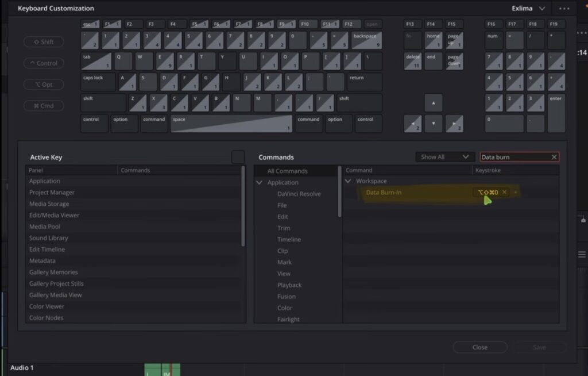The width and height of the screenshot is (588, 376).
Task: Click the home key
Action: (x=434, y=40)
